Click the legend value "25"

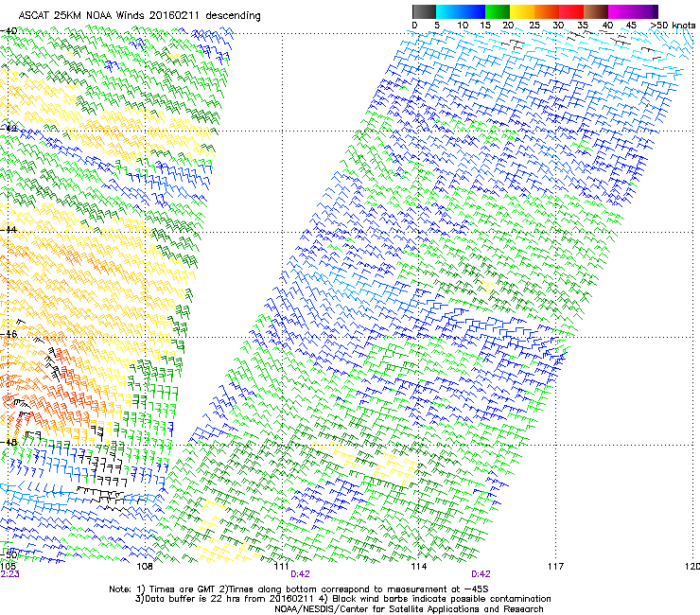(534, 26)
